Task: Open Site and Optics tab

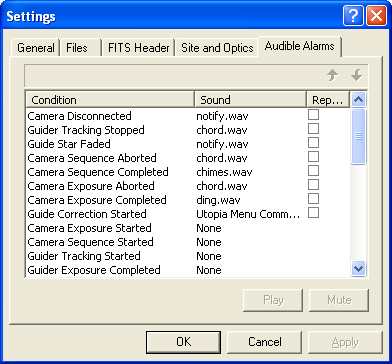Action: [217, 48]
